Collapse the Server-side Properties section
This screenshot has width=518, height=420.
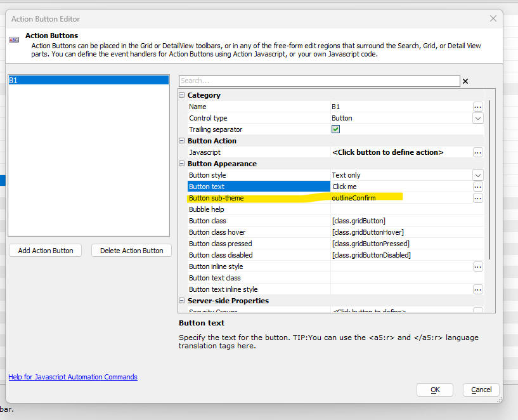point(182,300)
